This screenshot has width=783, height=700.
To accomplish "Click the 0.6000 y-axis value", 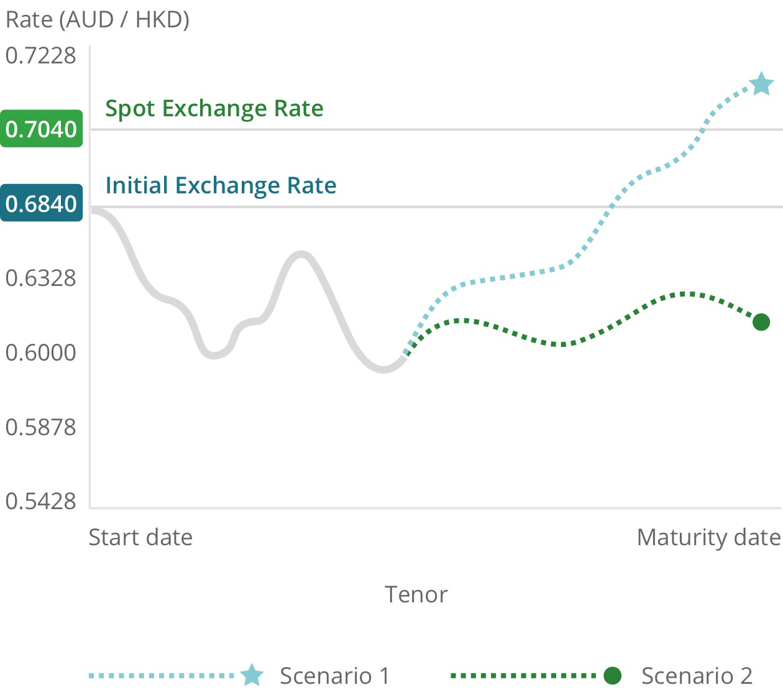I will click(x=40, y=352).
